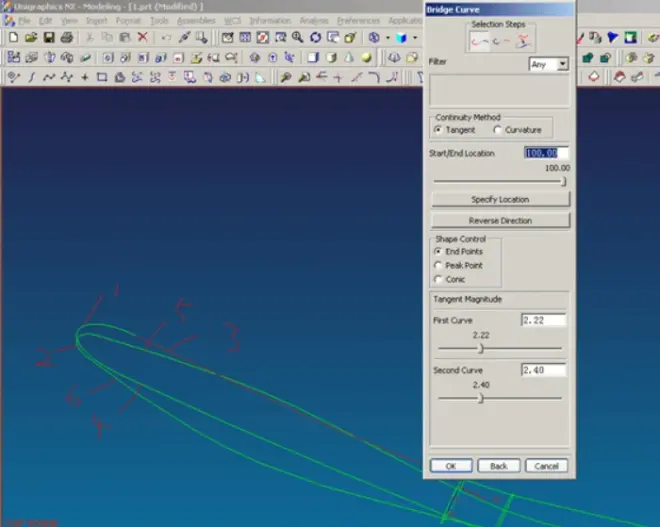Screen dimensions: 660x527
Task: Click the Second Curve 2.40 field
Action: pos(543,370)
